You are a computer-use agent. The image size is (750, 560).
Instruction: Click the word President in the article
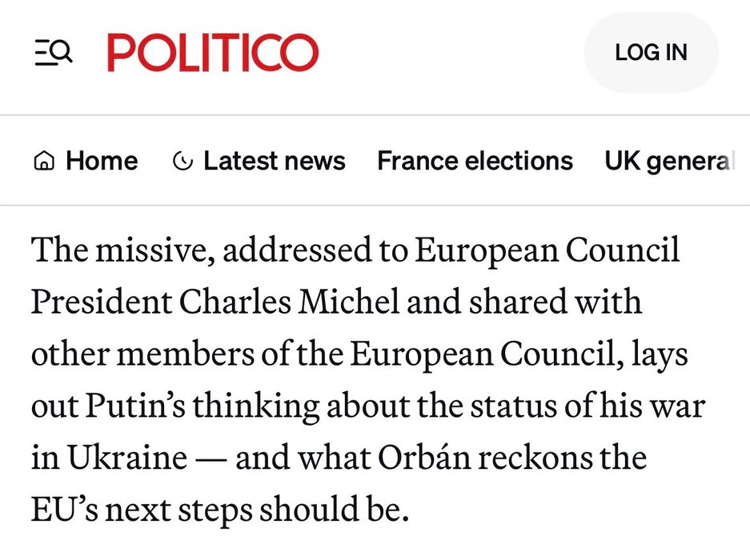click(x=101, y=303)
